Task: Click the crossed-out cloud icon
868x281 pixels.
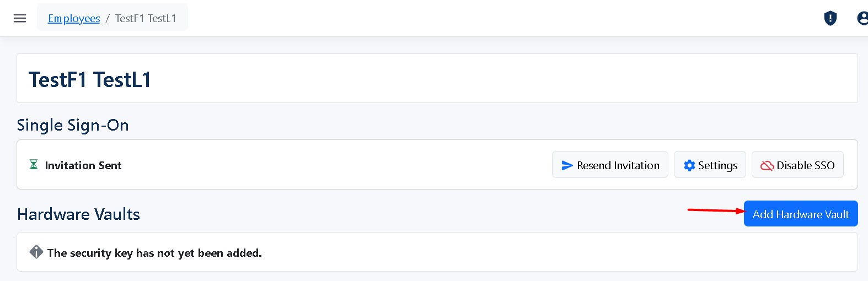Action: point(767,165)
